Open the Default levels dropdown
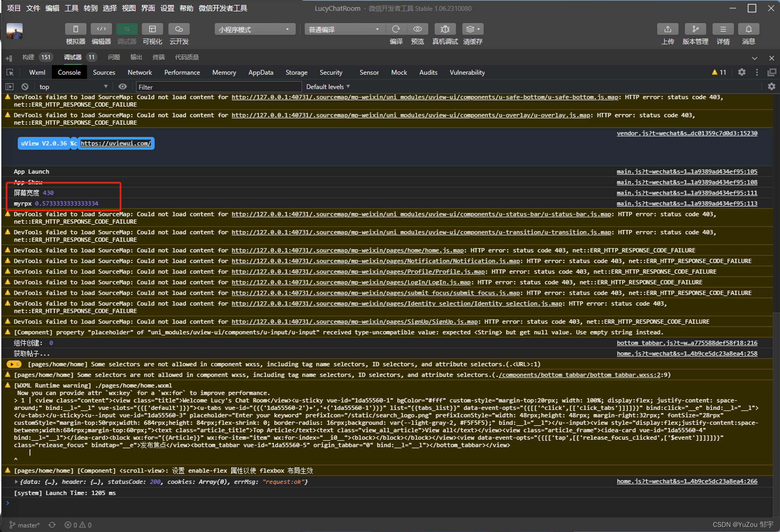The height and width of the screenshot is (532, 780). point(328,87)
